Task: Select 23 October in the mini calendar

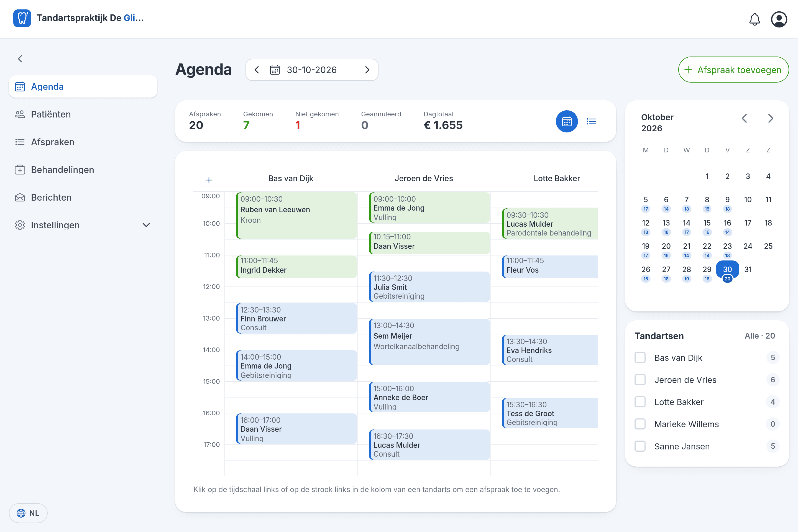Action: coord(727,250)
